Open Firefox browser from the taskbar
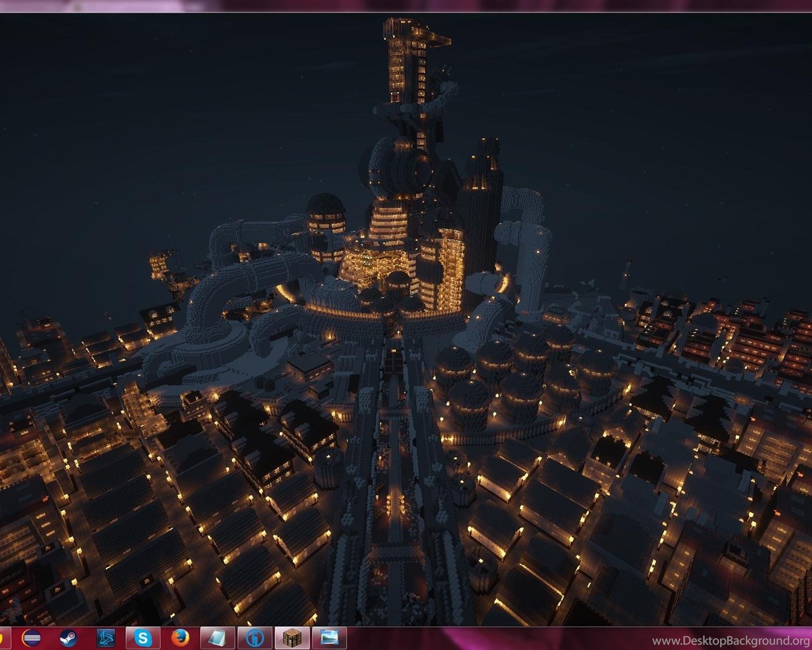The image size is (812, 650). coord(181,637)
